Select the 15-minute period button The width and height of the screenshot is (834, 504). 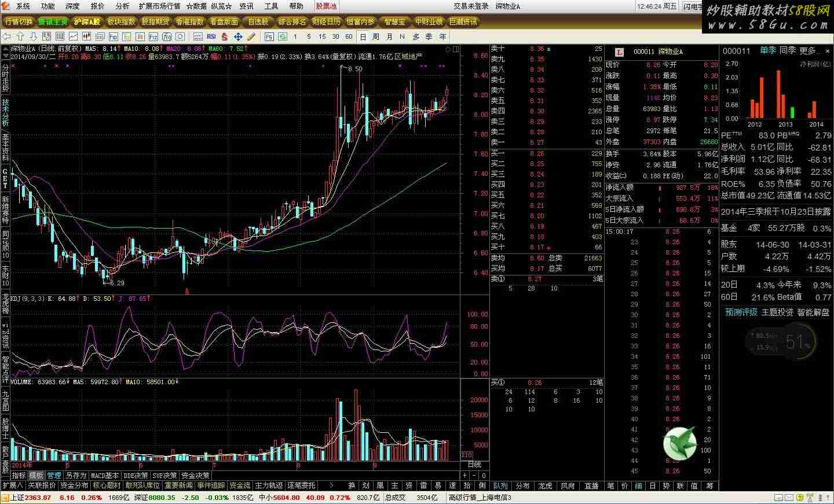click(x=322, y=36)
